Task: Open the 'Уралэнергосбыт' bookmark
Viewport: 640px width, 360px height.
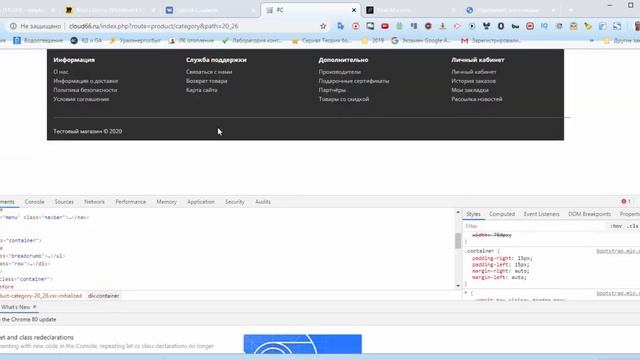Action: coord(135,40)
